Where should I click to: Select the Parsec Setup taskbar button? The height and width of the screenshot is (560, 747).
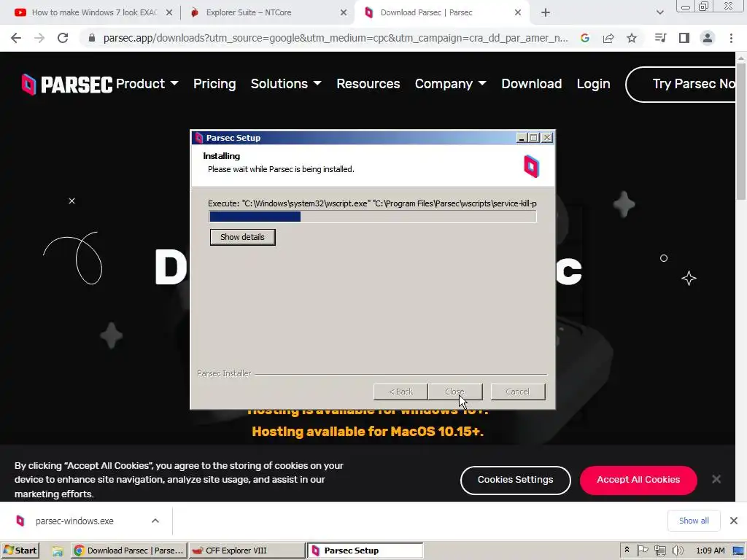[x=365, y=551]
